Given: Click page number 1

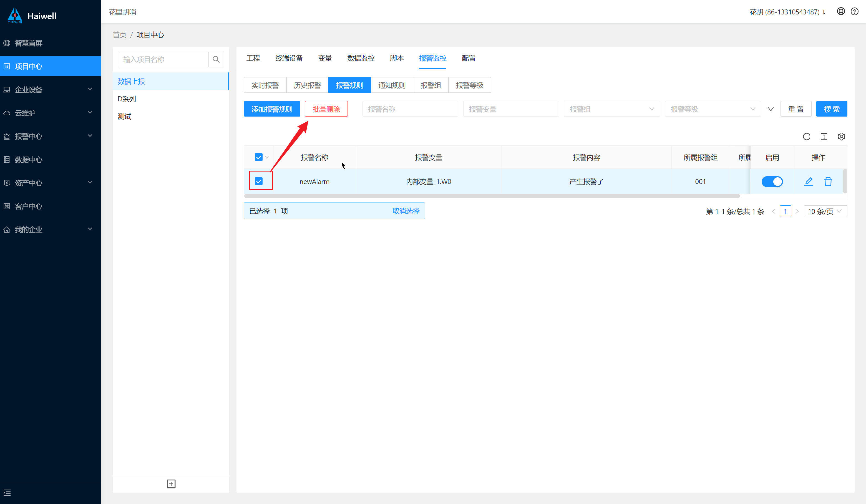Looking at the screenshot, I should (785, 211).
